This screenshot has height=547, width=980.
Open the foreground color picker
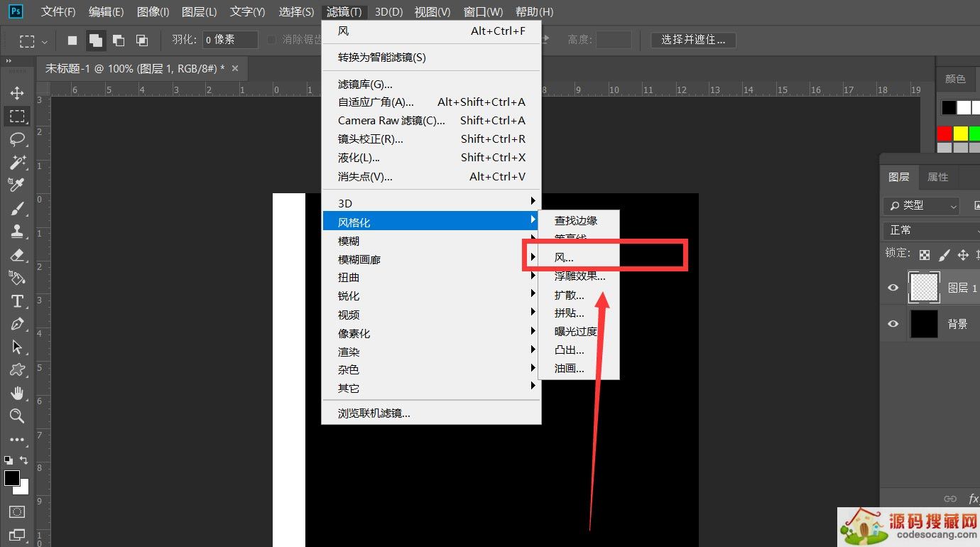point(11,478)
